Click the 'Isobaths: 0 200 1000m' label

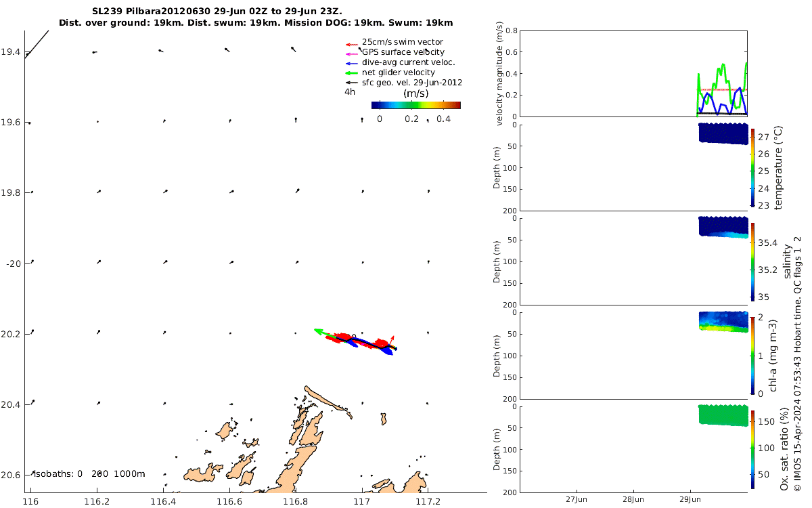pos(89,473)
